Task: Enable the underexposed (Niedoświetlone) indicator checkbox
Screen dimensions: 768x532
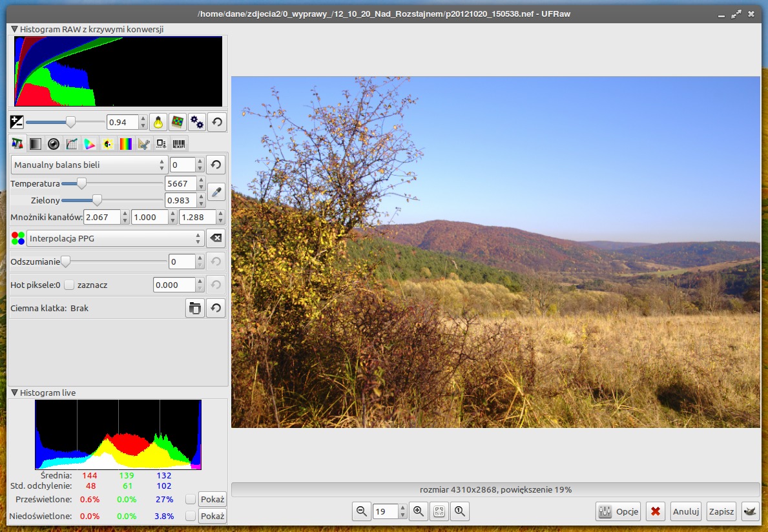Action: 191,516
